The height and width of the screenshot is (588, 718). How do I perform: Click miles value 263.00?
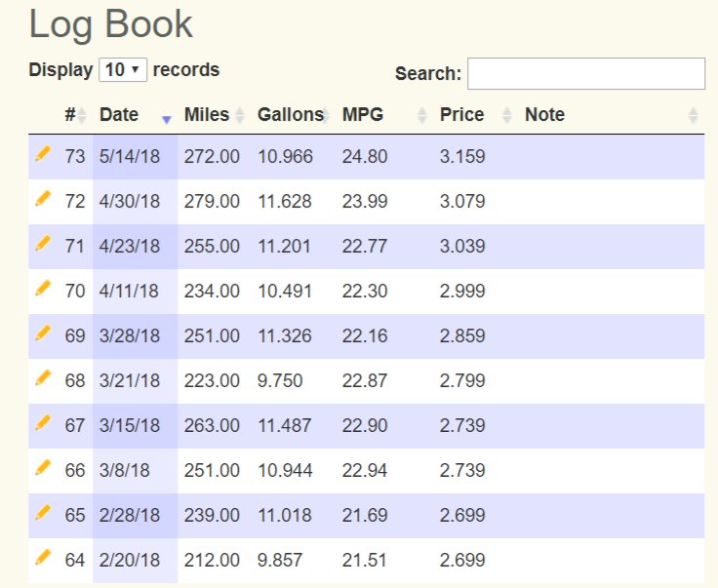(x=212, y=425)
